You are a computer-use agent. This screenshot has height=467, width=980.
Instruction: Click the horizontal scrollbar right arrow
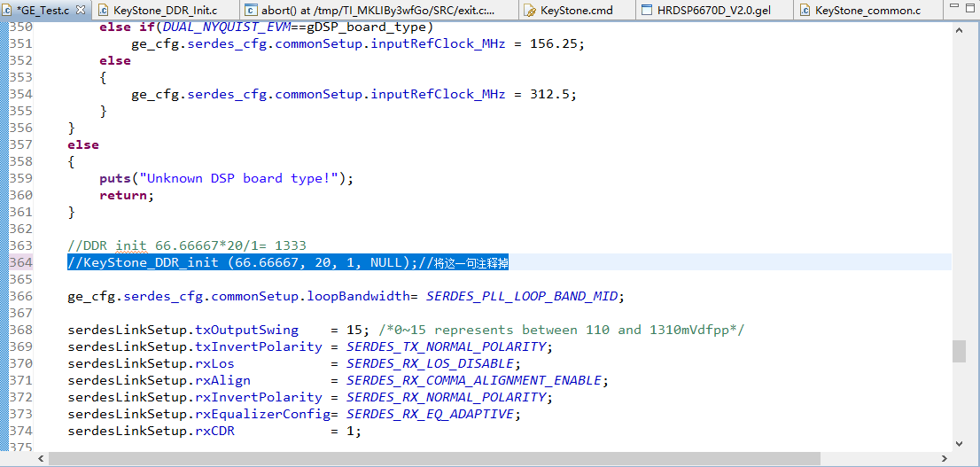point(945,459)
